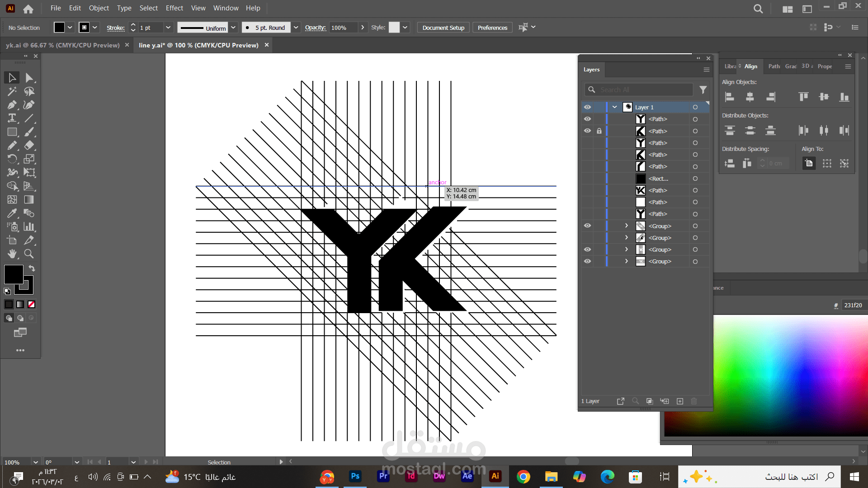Click the Preferences button

(492, 28)
